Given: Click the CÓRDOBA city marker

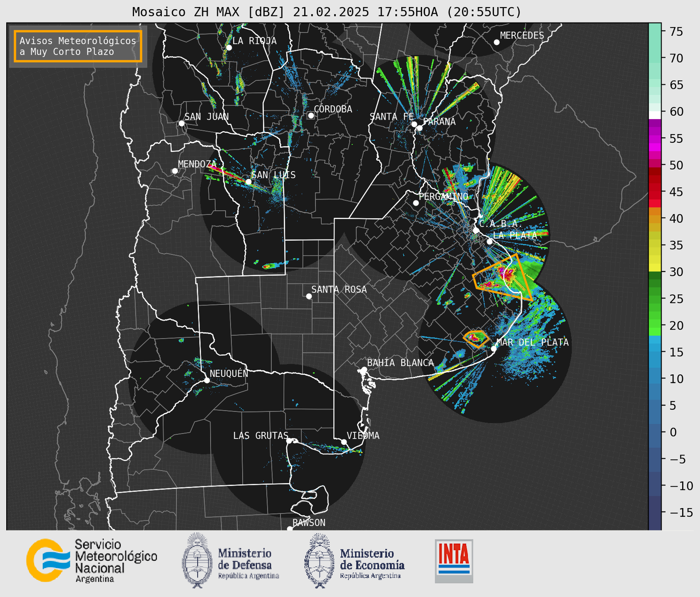Looking at the screenshot, I should (311, 115).
